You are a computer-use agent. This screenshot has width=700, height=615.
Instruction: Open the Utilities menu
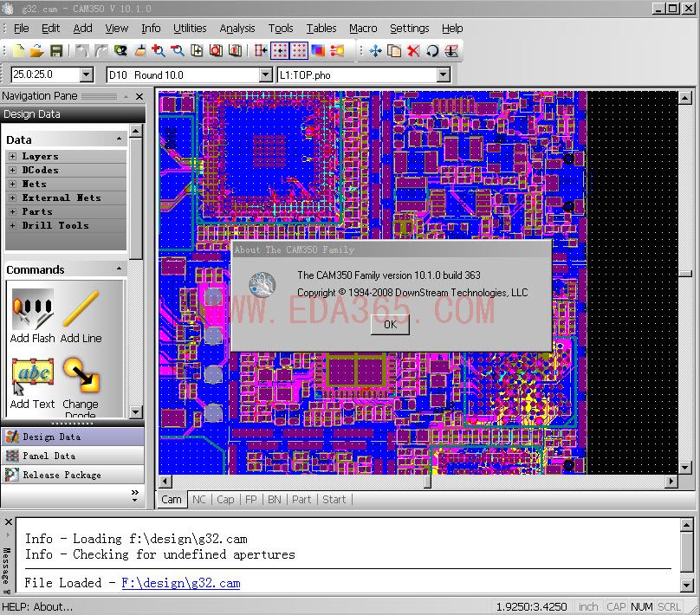click(x=190, y=28)
